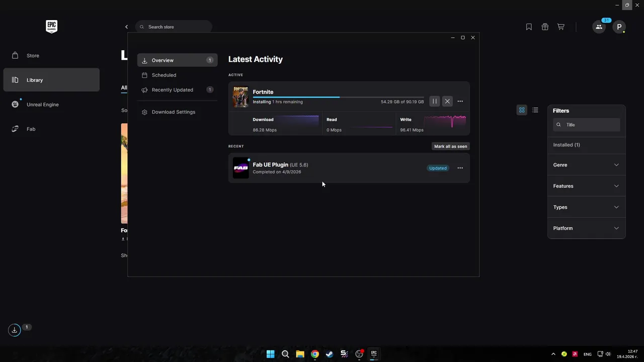This screenshot has height=362, width=644.
Task: Click Epic Games Launcher taskbar icon
Action: pos(374,354)
